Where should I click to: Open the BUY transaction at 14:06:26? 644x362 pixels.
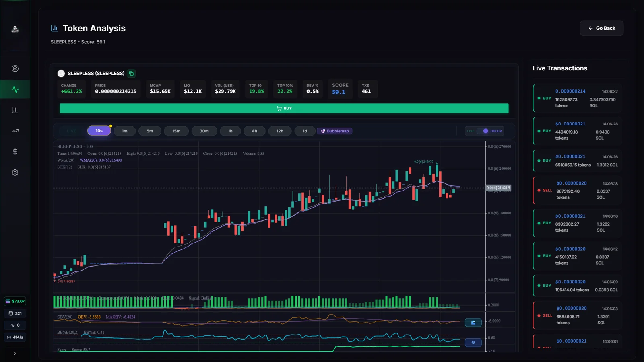[578, 160]
